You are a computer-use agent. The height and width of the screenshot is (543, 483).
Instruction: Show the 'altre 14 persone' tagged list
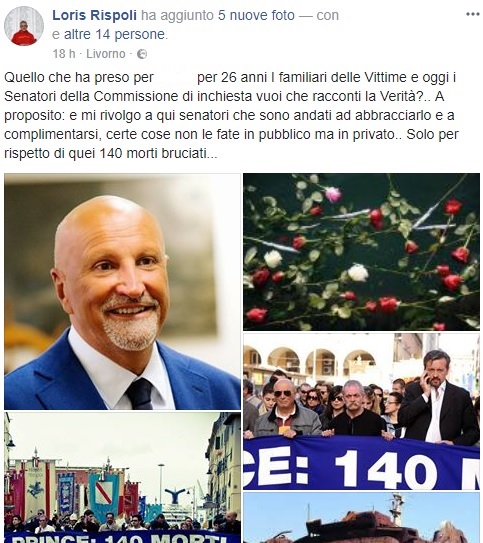pos(116,34)
